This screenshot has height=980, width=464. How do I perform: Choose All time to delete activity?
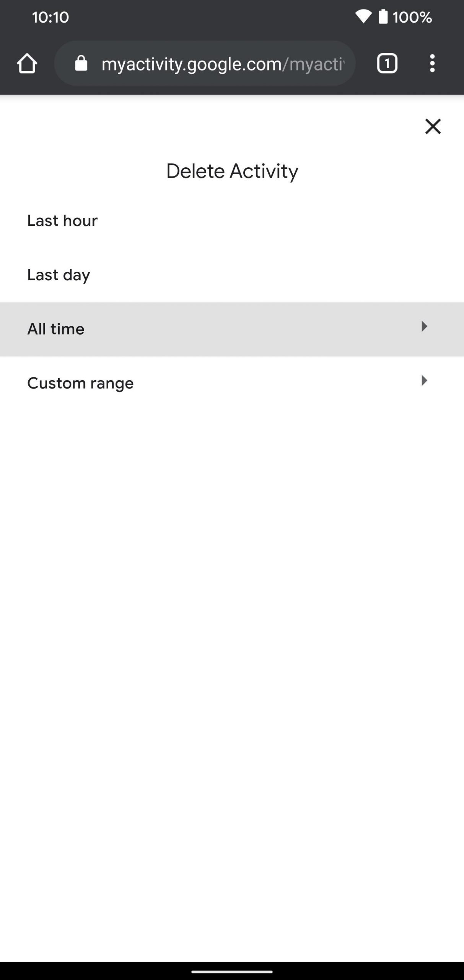point(56,329)
